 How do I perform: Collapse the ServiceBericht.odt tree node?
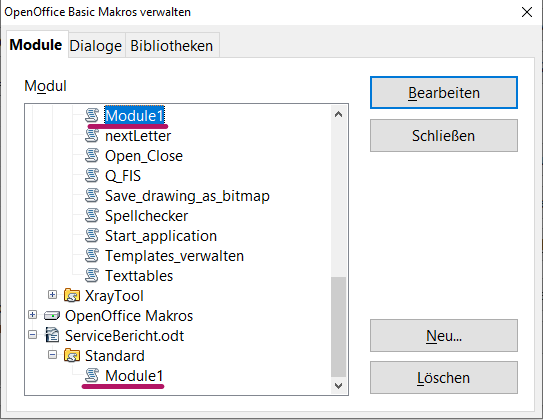click(33, 335)
